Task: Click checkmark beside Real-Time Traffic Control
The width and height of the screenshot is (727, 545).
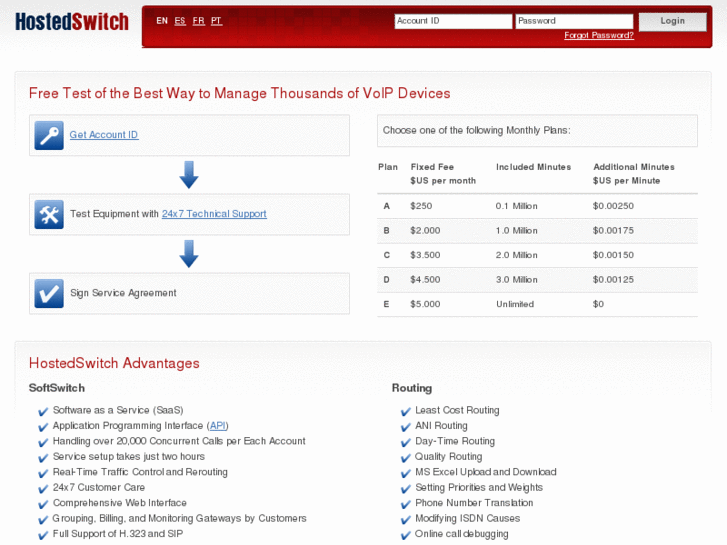Action: (43, 473)
